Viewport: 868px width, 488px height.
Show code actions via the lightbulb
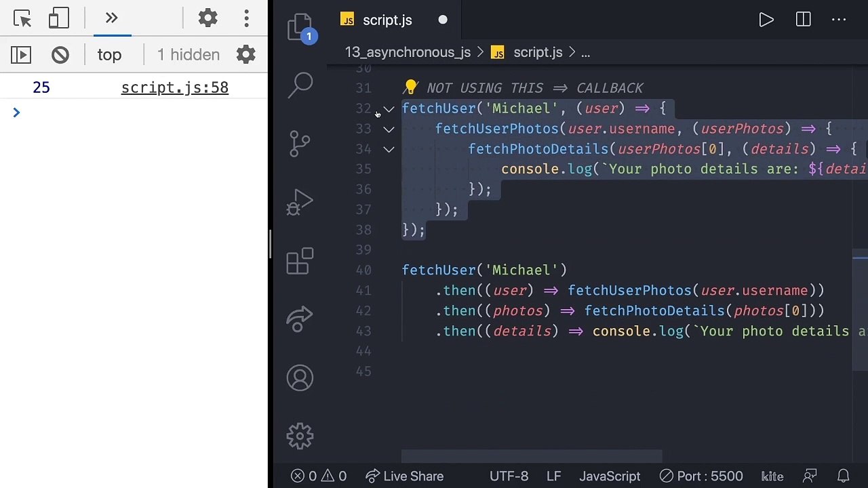point(410,87)
